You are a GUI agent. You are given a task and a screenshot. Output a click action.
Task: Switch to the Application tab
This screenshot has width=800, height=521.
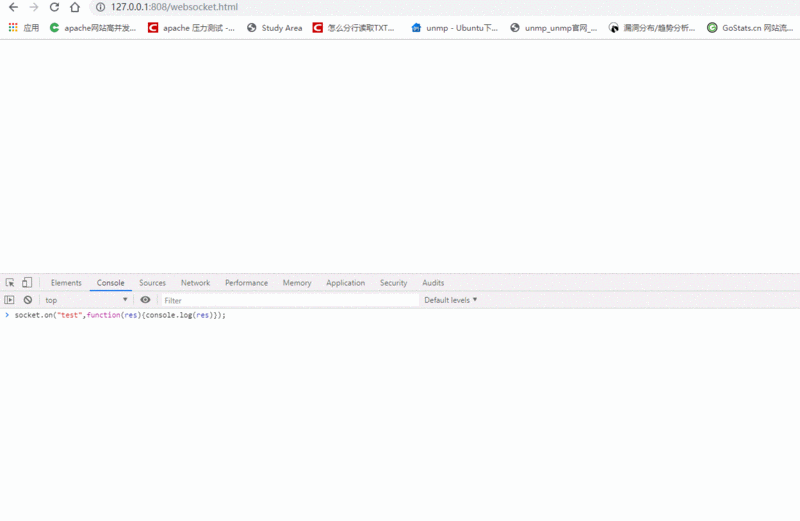345,283
